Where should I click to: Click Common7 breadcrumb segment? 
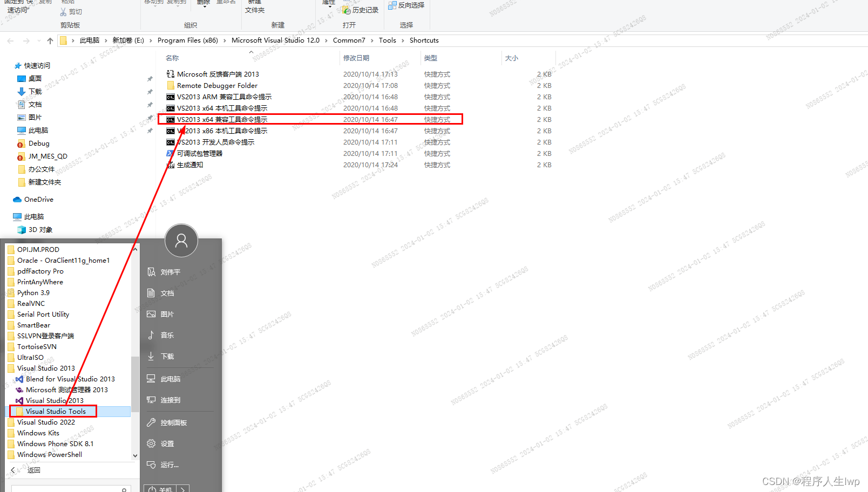tap(349, 40)
